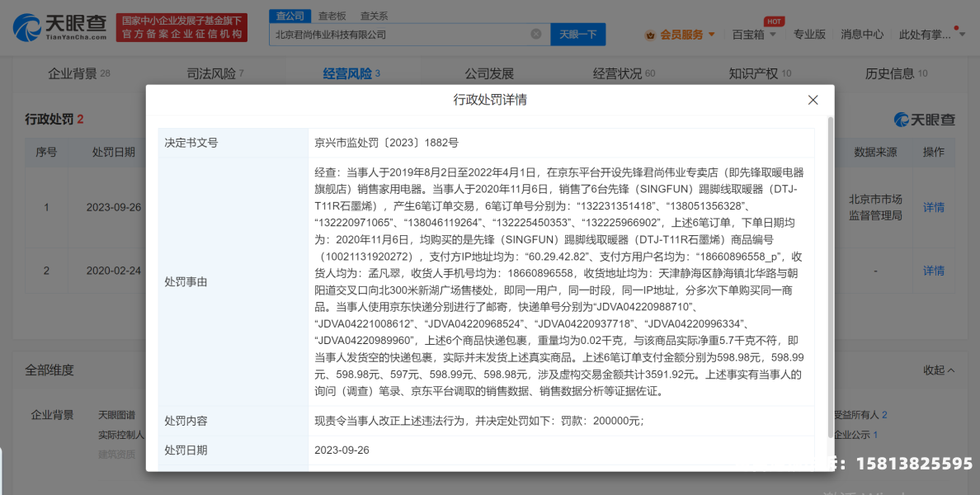Screen dimensions: 980x495
Task: Click 专业版 in the top navigation
Action: coord(809,35)
